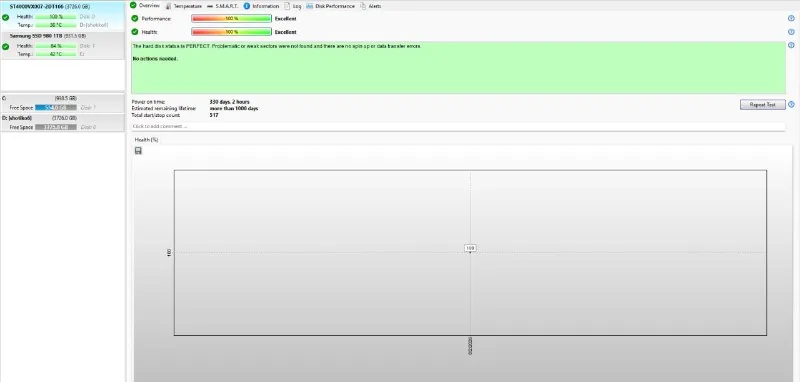Show the Log tab
This screenshot has height=382, width=800.
pos(293,6)
